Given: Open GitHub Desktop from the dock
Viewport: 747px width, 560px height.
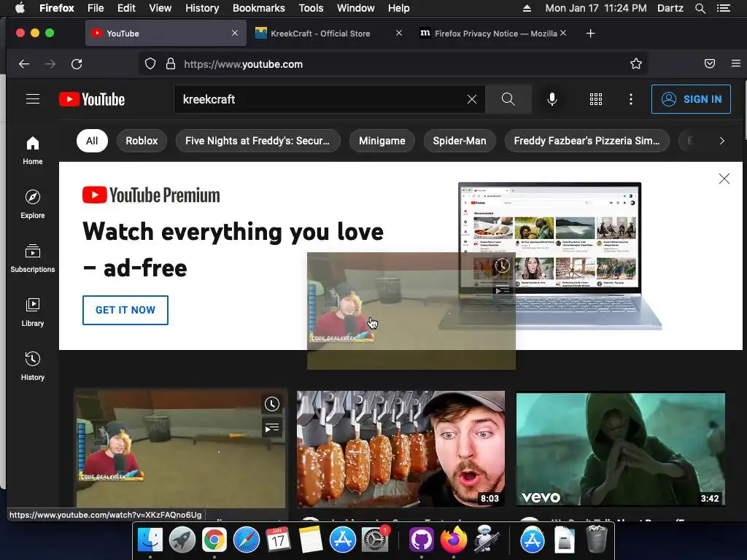Looking at the screenshot, I should pos(421,540).
